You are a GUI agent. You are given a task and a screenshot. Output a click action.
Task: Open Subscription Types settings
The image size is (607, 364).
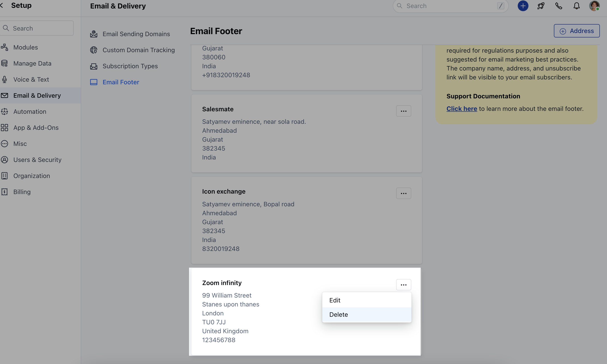[x=130, y=66]
